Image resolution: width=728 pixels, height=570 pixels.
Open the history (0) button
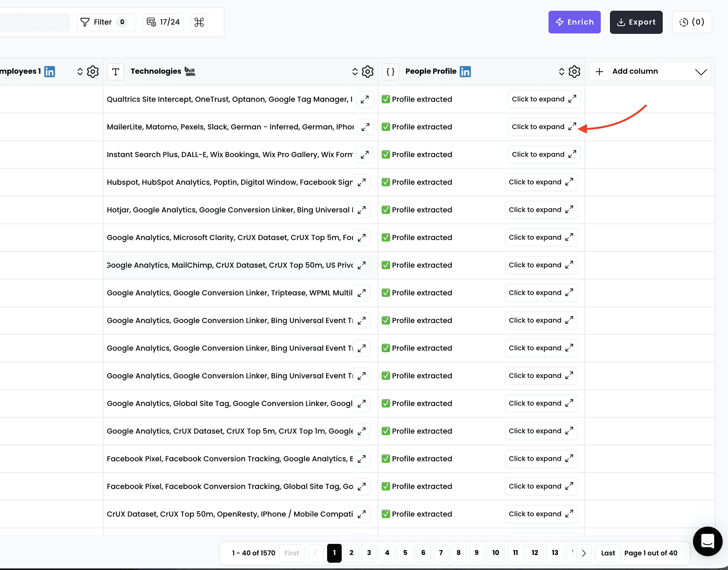coord(692,22)
